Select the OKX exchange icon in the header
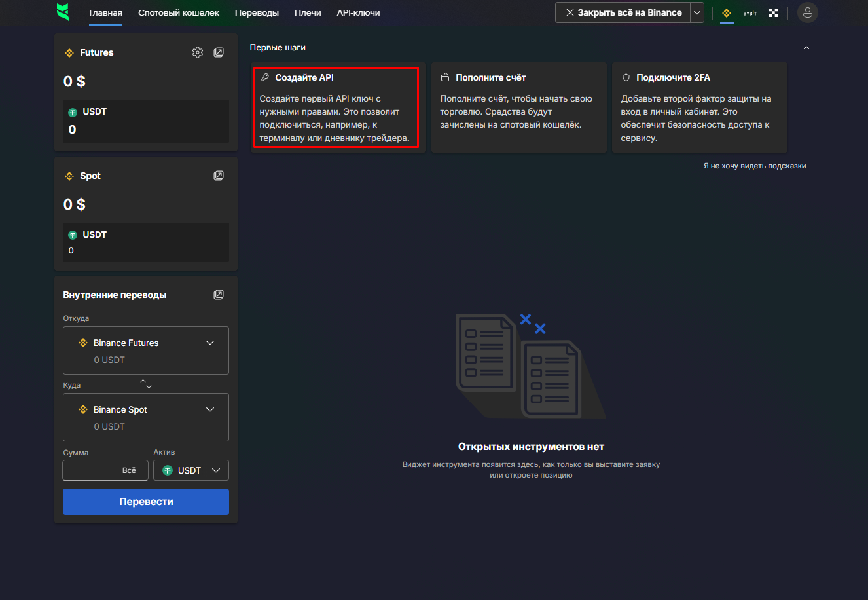The image size is (868, 600). pyautogui.click(x=774, y=12)
